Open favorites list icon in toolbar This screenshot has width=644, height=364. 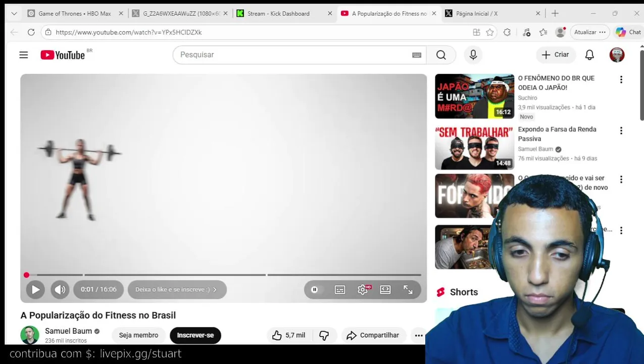coord(543,32)
